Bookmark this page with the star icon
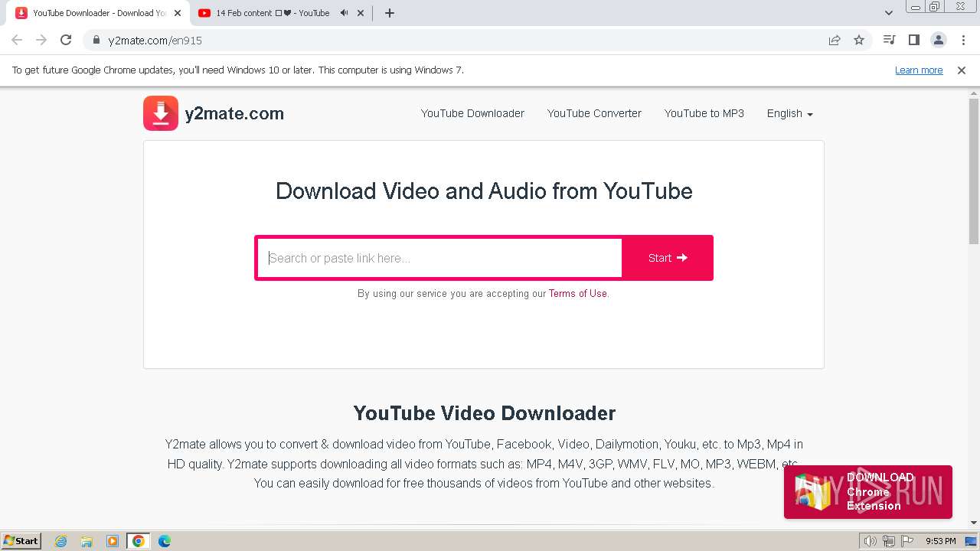 tap(859, 41)
